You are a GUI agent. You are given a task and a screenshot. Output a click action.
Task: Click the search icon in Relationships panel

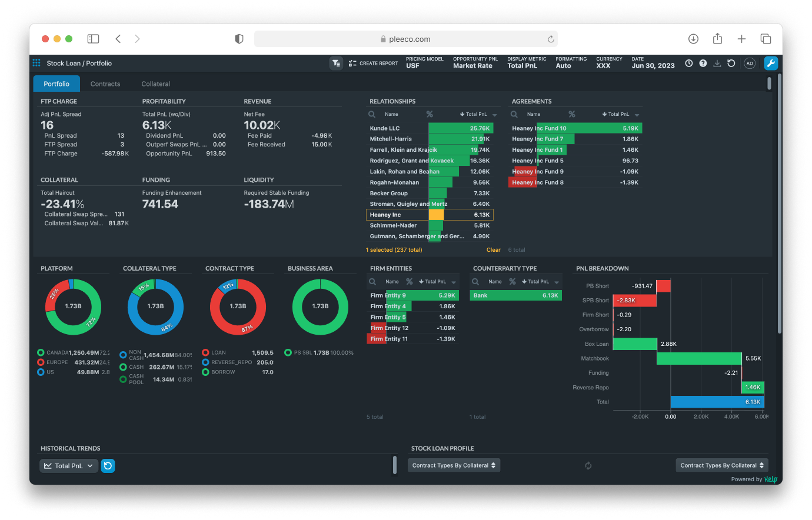(372, 114)
